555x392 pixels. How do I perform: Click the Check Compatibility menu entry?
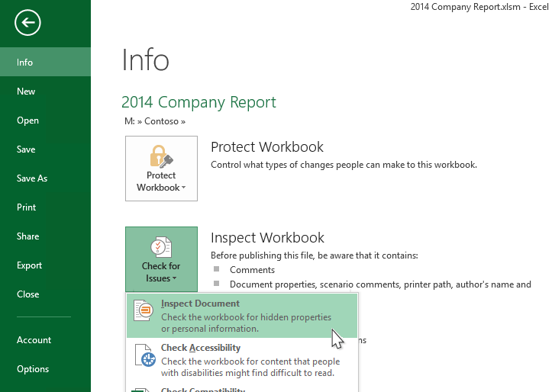[x=242, y=388]
